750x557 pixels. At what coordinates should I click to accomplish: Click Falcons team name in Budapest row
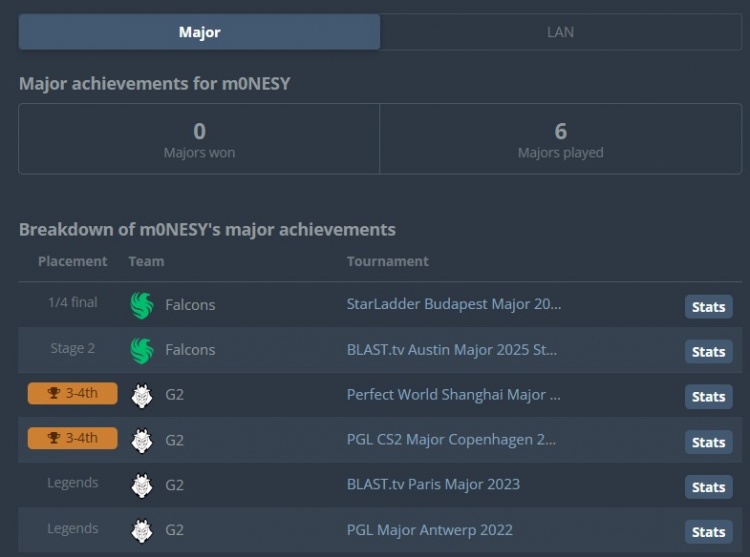click(x=190, y=305)
